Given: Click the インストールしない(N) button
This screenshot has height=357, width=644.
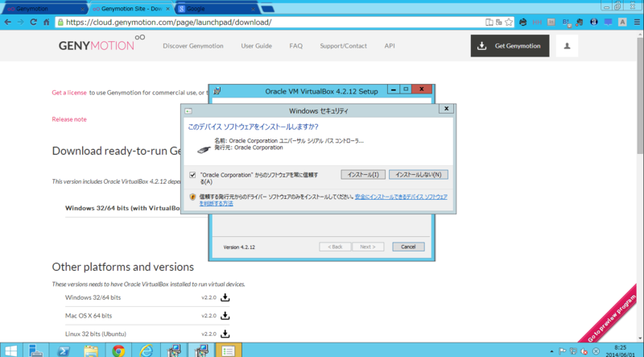Looking at the screenshot, I should (419, 175).
